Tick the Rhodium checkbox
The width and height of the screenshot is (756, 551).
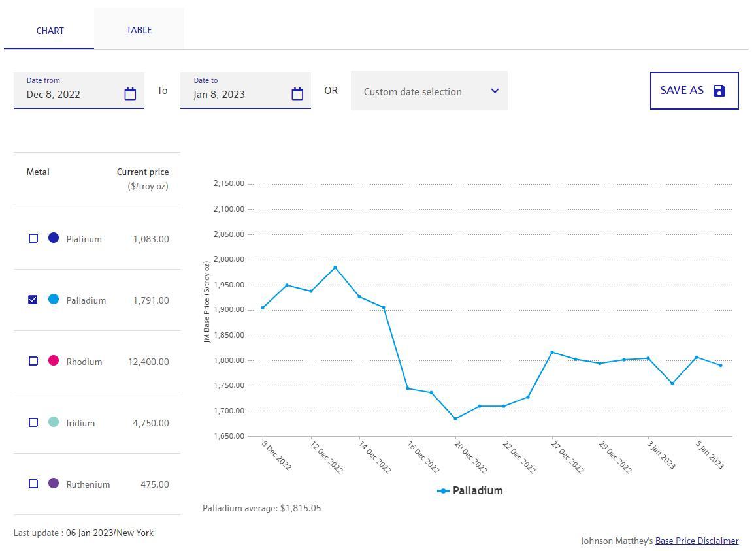(x=33, y=361)
